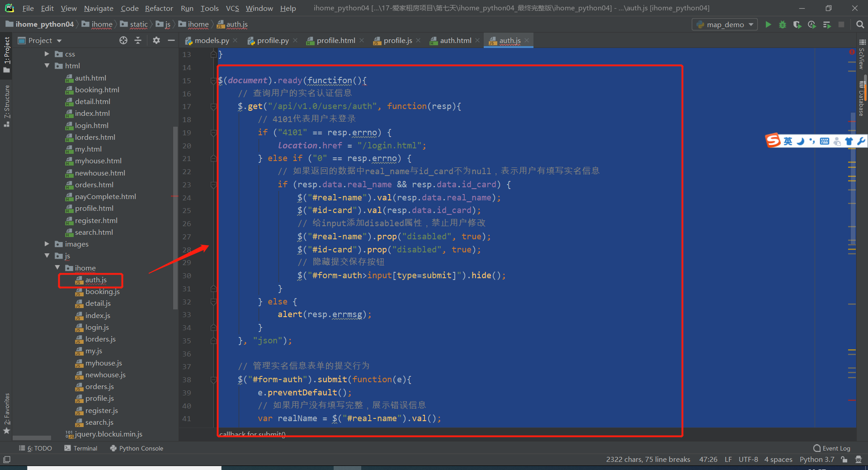The width and height of the screenshot is (868, 470).
Task: Click the Project panel vertical scrollbar
Action: 175,218
